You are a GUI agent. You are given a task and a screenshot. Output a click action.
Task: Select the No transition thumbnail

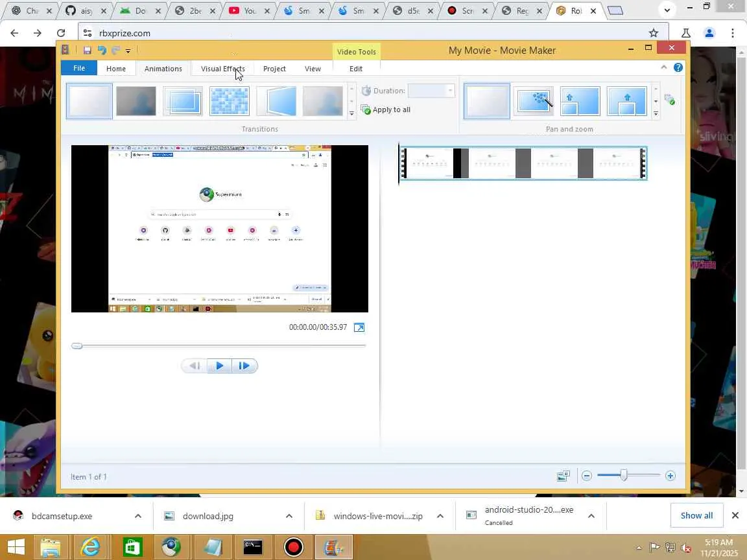(x=89, y=101)
